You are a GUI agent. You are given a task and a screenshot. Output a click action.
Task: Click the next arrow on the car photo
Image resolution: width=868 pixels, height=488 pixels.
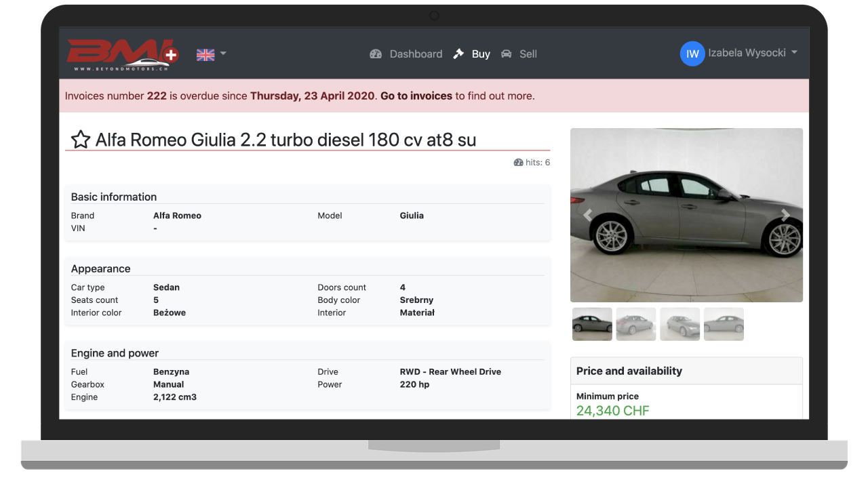[786, 215]
